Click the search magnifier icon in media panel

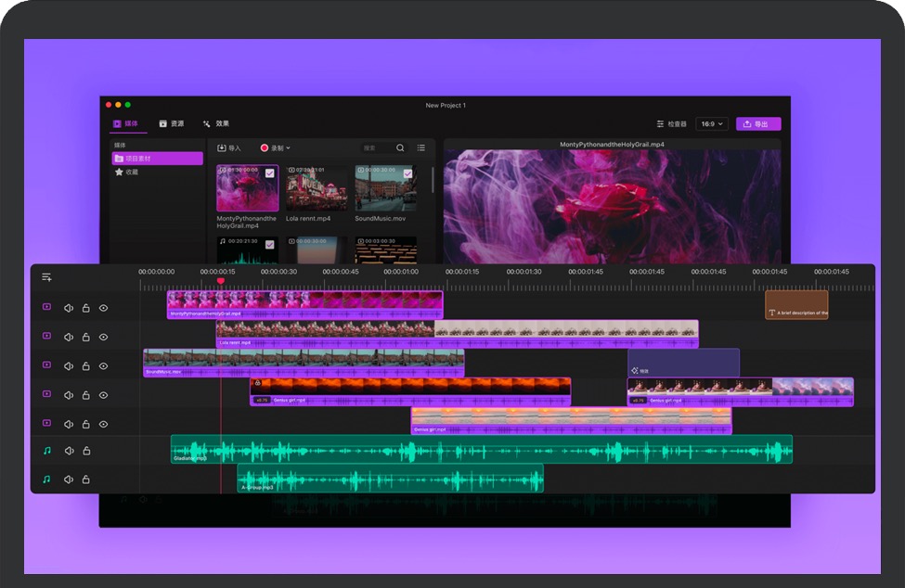pyautogui.click(x=400, y=147)
